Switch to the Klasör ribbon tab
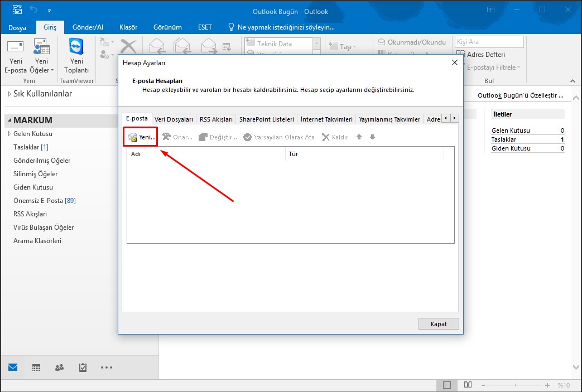This screenshot has width=582, height=392. coord(128,27)
